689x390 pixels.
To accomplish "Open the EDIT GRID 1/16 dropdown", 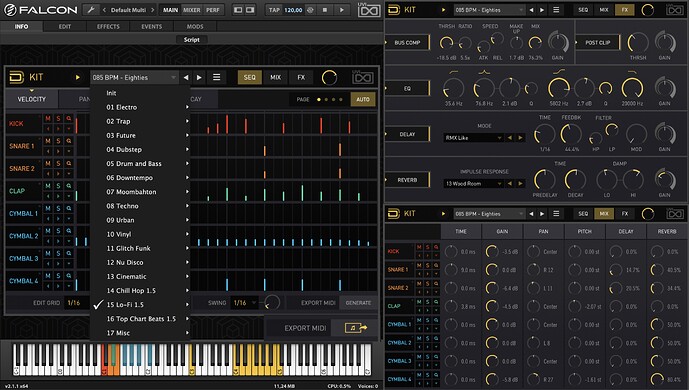I will (x=77, y=303).
